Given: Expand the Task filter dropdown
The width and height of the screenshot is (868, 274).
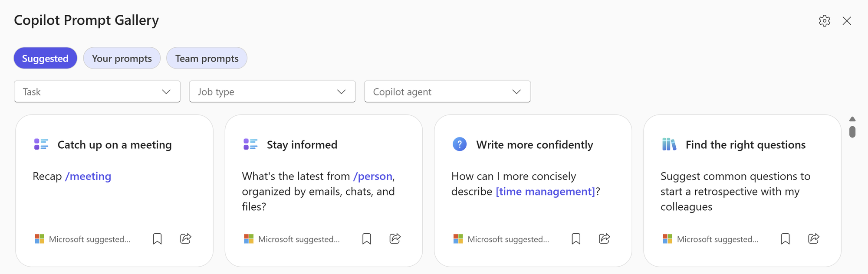Looking at the screenshot, I should [97, 92].
